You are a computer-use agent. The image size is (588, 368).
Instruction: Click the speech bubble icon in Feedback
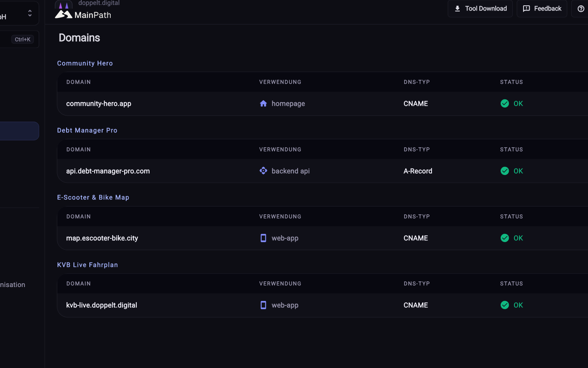[x=526, y=9]
